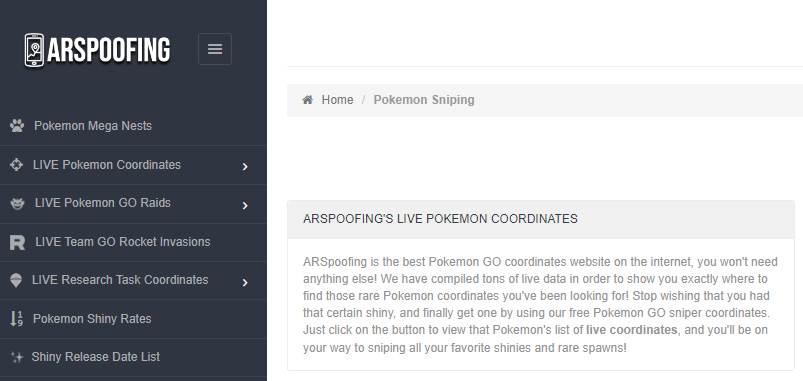Expand LIVE Pokemon Coordinates chevron
Image resolution: width=803 pixels, height=381 pixels.
pos(245,166)
